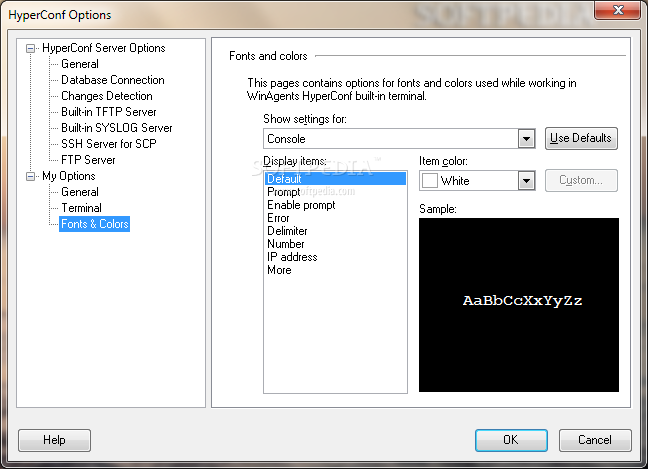Collapse the HyperConf Server Options tree node

(x=30, y=49)
